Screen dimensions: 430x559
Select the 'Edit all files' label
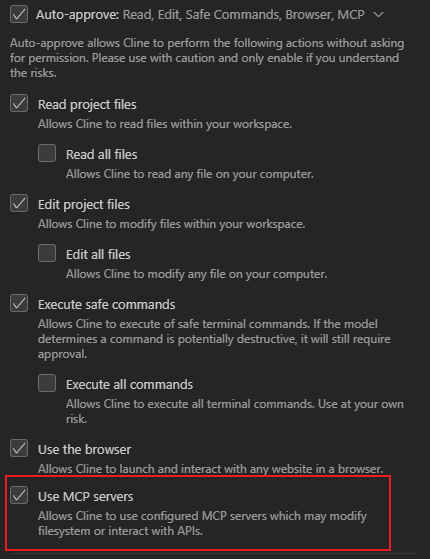[x=98, y=255]
